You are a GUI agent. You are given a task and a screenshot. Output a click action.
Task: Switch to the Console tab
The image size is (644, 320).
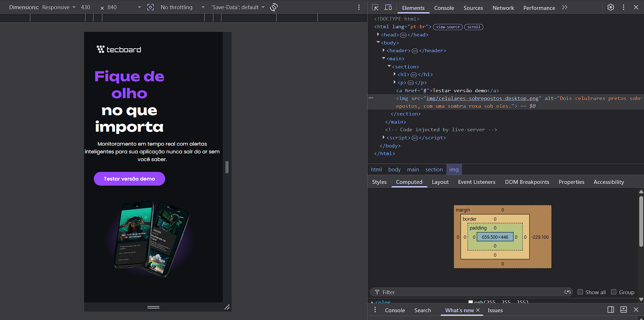tap(444, 8)
